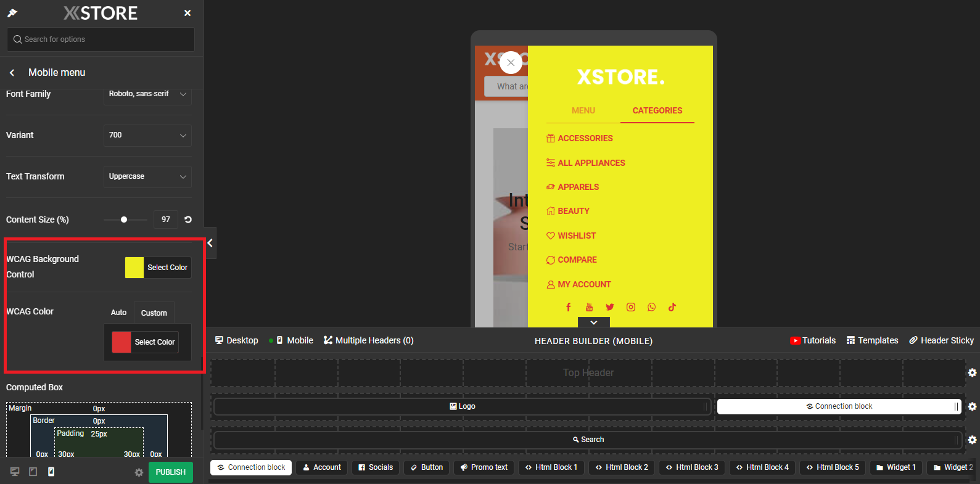Click the WhatsApp social icon
Screen dimensions: 980x484
651,307
